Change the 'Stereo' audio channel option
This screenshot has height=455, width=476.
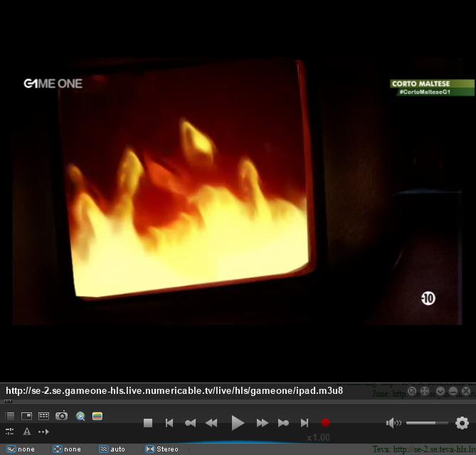pos(162,449)
